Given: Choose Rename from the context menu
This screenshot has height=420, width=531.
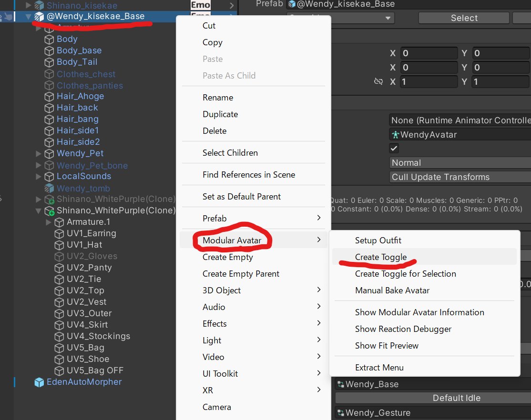Looking at the screenshot, I should pos(253,98).
